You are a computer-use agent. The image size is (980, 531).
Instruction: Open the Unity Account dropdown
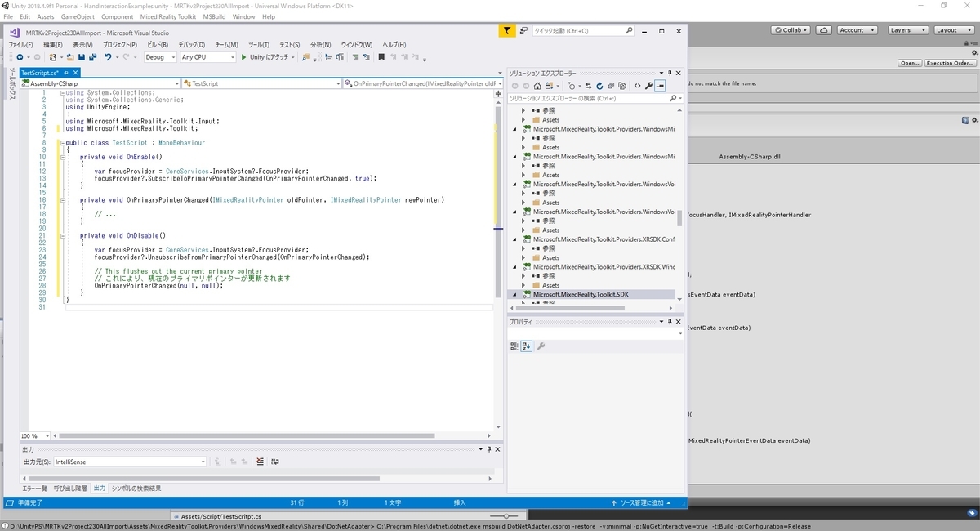pos(857,29)
